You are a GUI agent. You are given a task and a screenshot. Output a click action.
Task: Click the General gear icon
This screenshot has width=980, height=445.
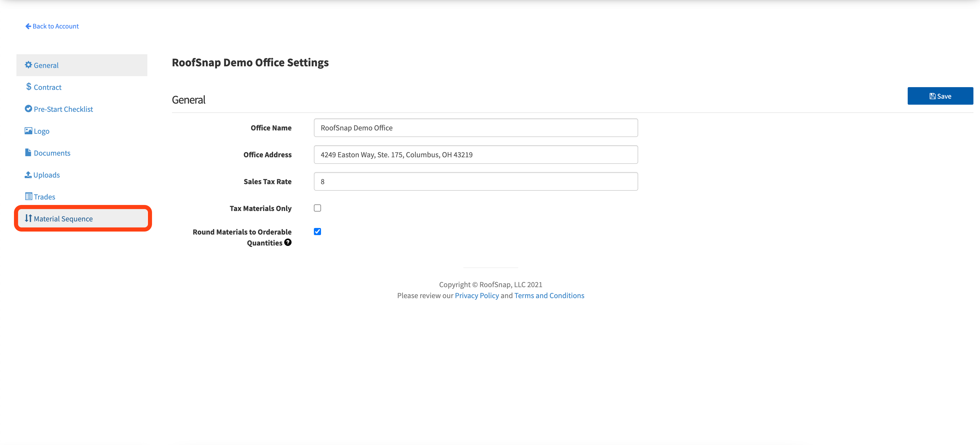point(28,65)
